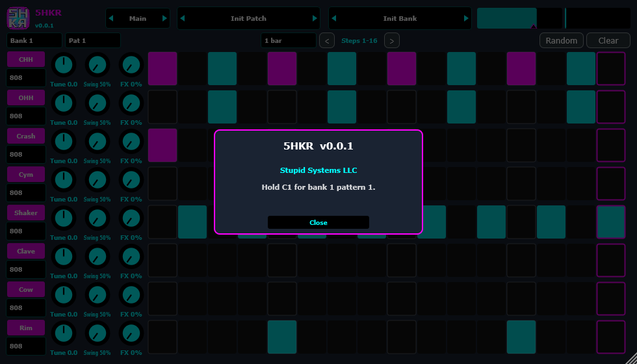
Task: Open Cow 808 sample dropdown
Action: [26, 308]
